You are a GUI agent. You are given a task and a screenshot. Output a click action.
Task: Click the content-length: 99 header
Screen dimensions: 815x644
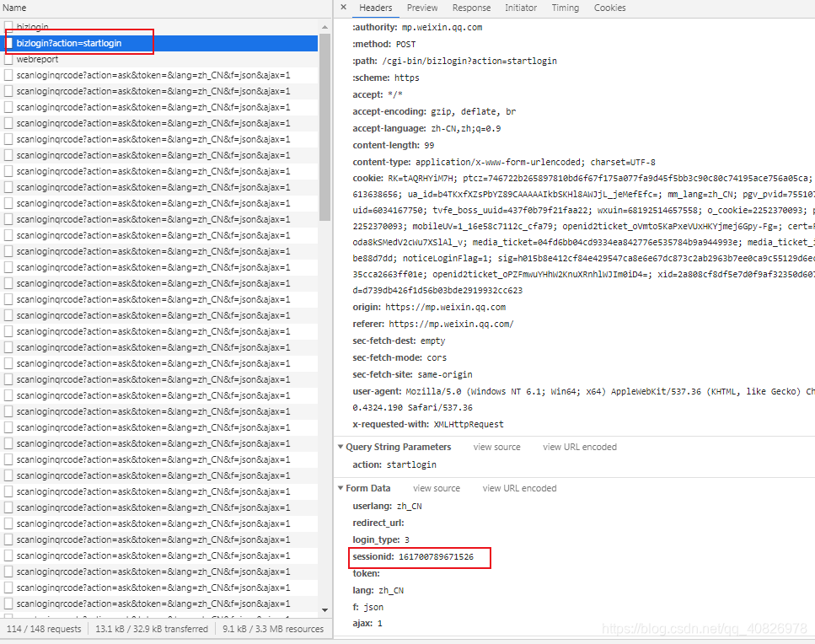click(x=393, y=145)
